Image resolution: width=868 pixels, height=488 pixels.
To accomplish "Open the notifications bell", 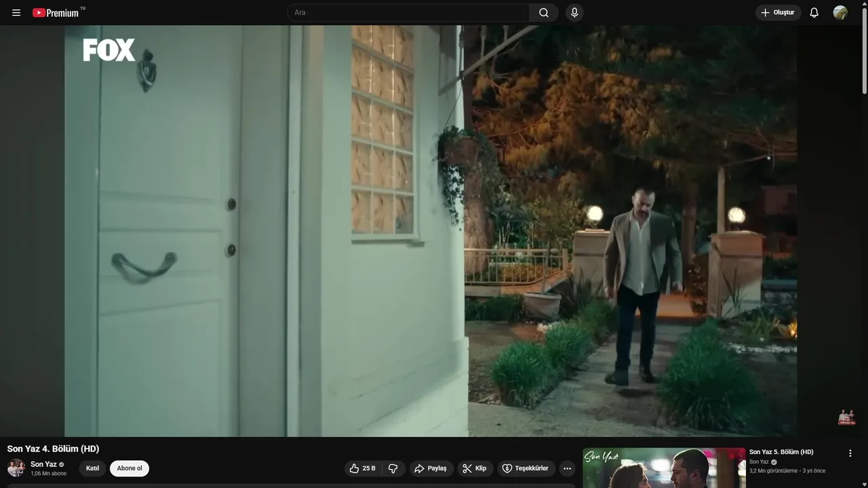I will click(814, 13).
